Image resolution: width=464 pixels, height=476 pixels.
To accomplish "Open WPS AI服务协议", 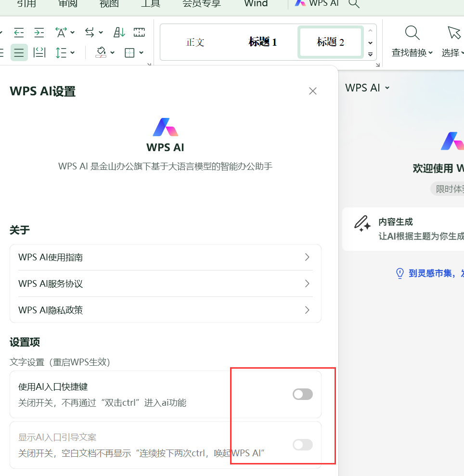I will pos(166,283).
